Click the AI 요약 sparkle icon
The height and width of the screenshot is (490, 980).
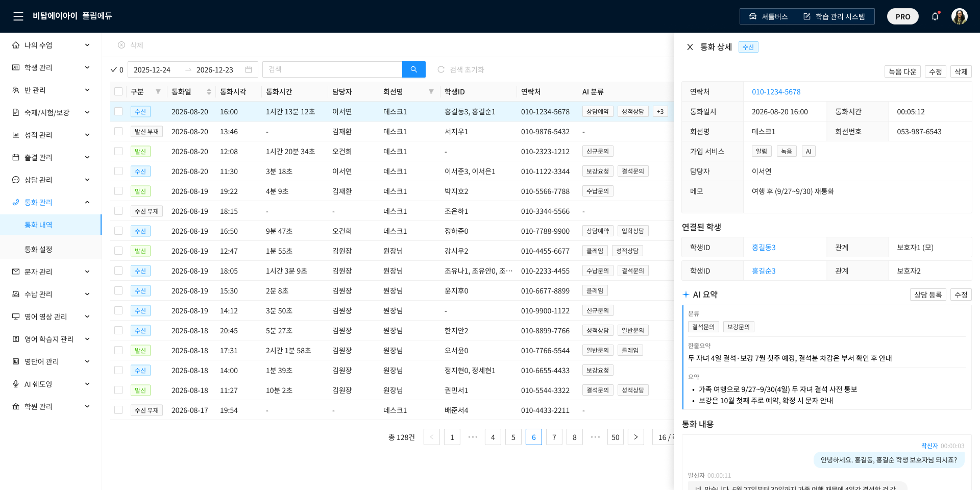pyautogui.click(x=686, y=295)
